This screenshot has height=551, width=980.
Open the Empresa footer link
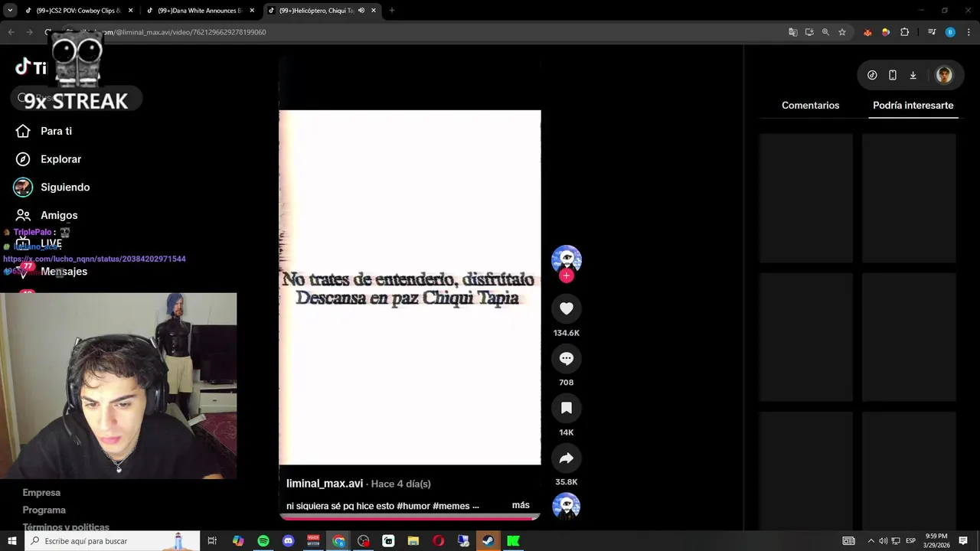click(41, 493)
